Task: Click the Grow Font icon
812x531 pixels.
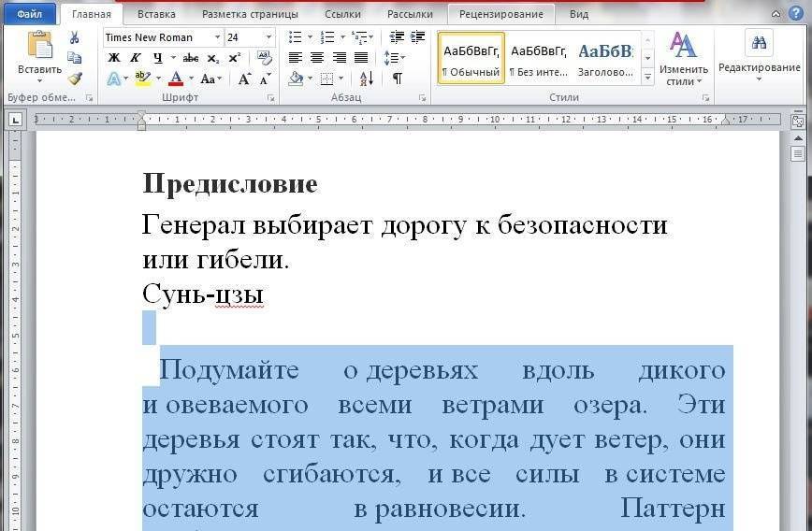Action: click(244, 79)
